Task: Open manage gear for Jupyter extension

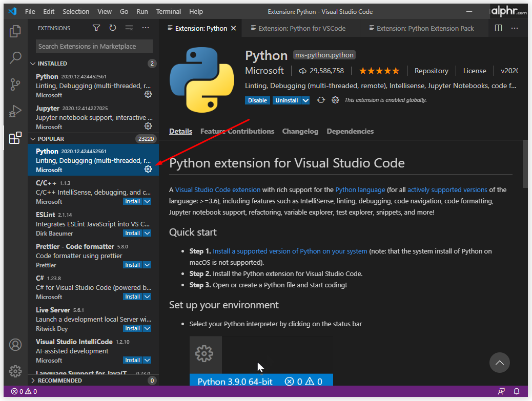Action: pyautogui.click(x=148, y=126)
